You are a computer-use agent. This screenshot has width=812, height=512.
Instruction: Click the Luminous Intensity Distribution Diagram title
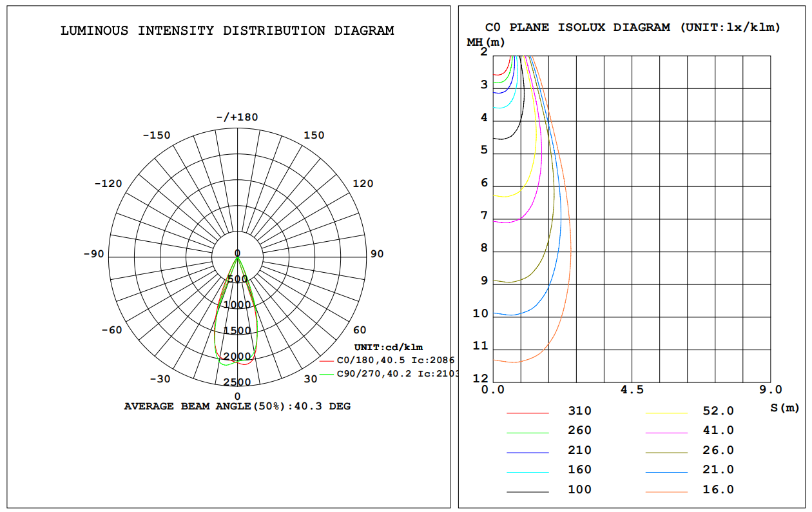227,31
